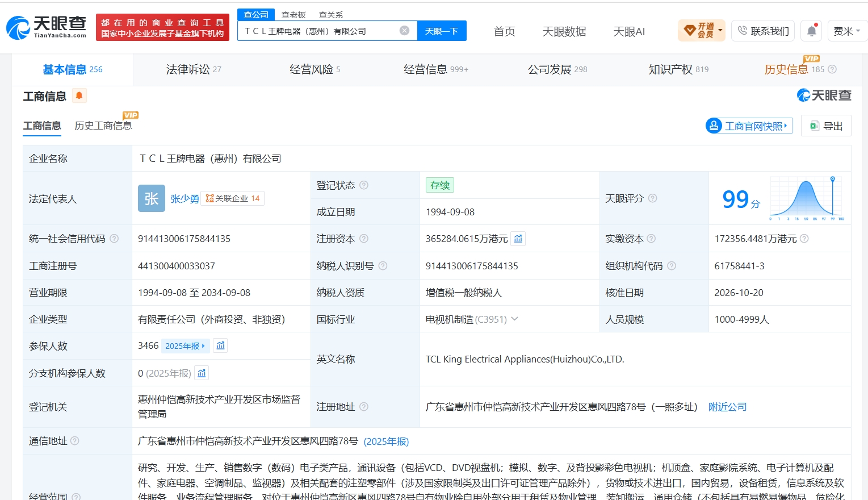Screen dimensions: 868x500
Task: Open the chart icon beside 参保人数 2025年报
Action: coord(221,345)
